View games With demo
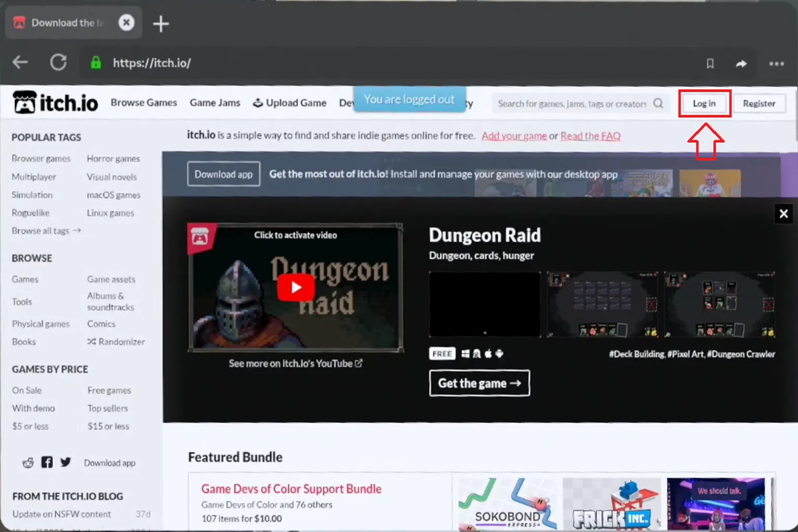The height and width of the screenshot is (532, 798). 33,408
